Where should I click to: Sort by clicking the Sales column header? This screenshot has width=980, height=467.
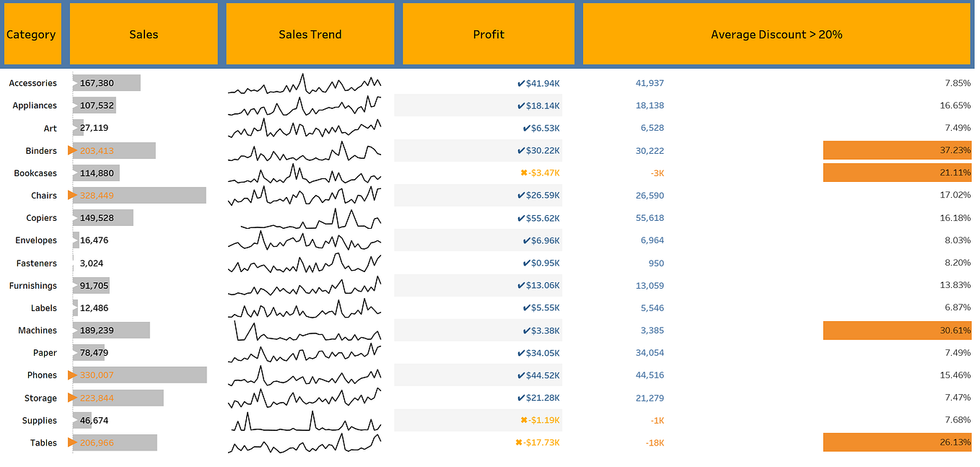143,33
